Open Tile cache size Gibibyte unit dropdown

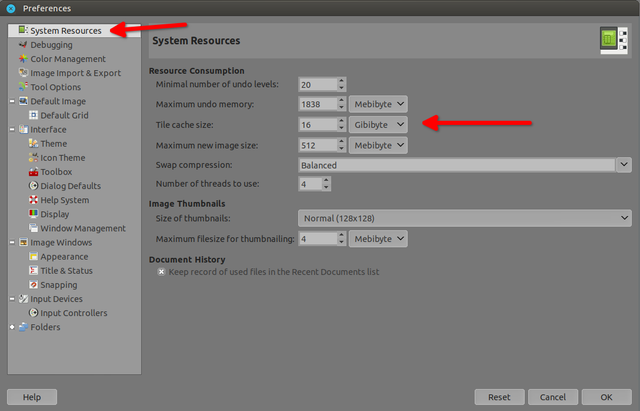point(378,124)
